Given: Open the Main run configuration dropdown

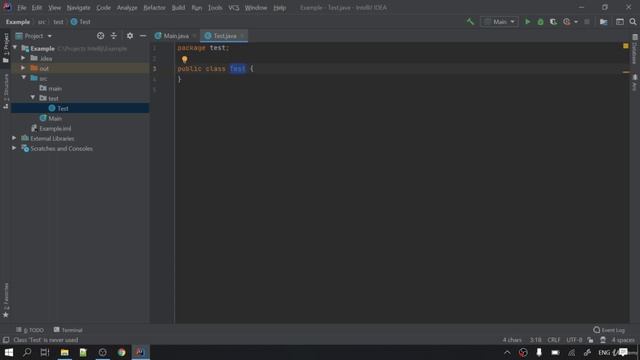Looking at the screenshot, I should (500, 22).
